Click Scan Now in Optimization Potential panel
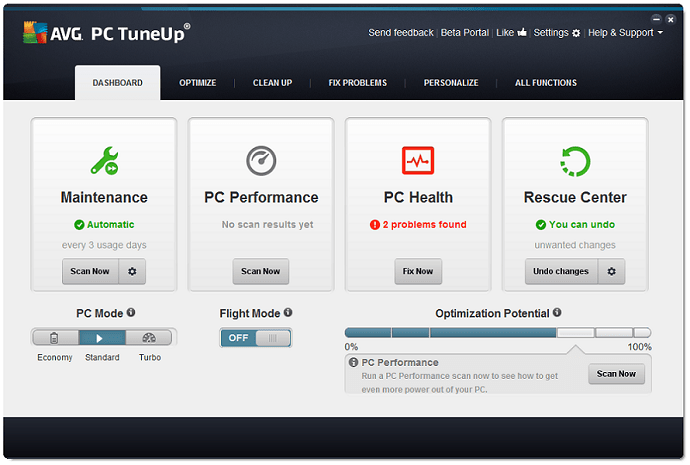690x465 pixels. 617,374
